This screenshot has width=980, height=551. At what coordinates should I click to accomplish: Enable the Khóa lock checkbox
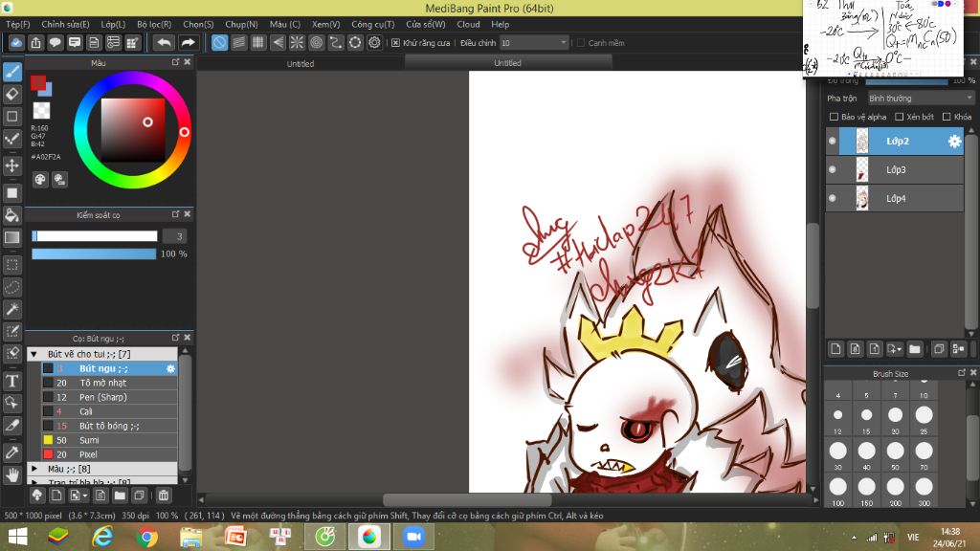pyautogui.click(x=947, y=117)
